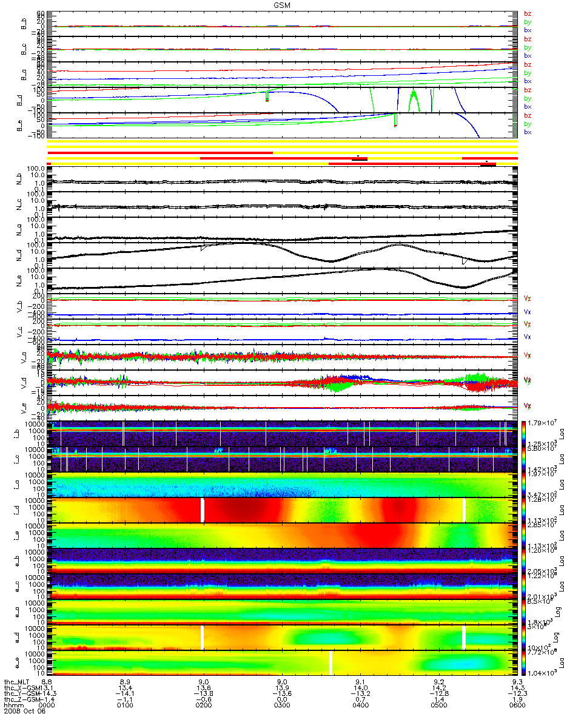Click the 0500 time tick label
The image size is (564, 728).
coord(439,706)
